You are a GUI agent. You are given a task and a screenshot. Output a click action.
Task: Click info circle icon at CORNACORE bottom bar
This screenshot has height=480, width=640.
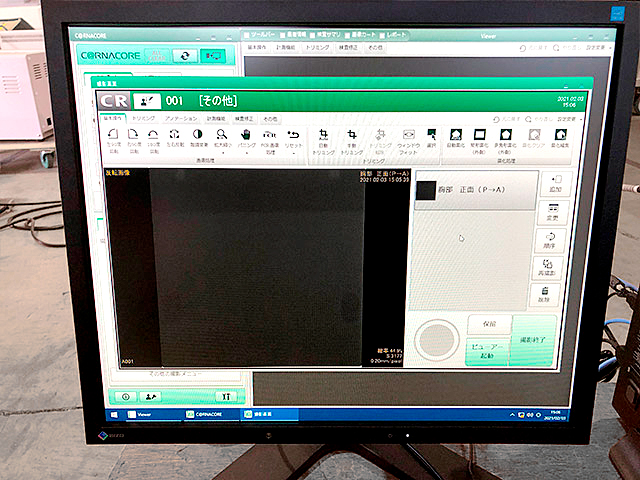point(126,396)
